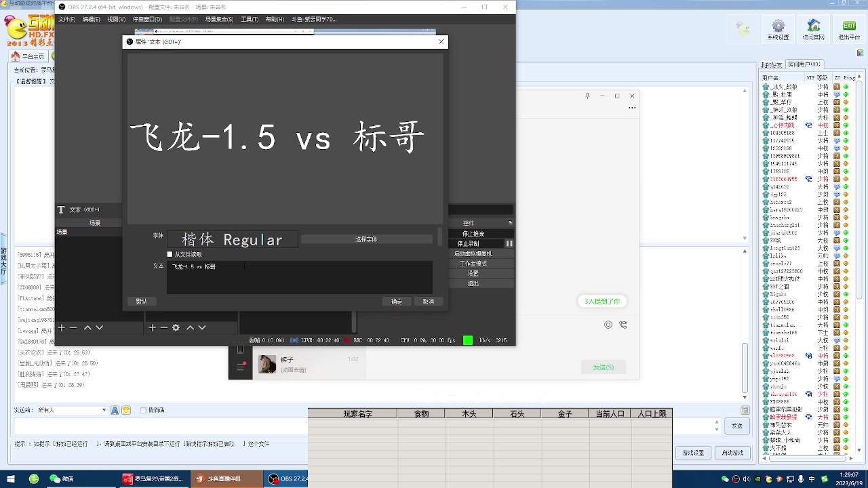Add a source with the plus icon
This screenshot has width=868, height=488.
(152, 327)
